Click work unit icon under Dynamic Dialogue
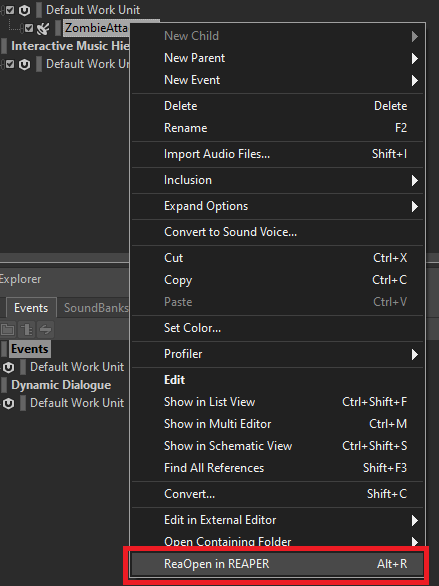 [x=9, y=403]
